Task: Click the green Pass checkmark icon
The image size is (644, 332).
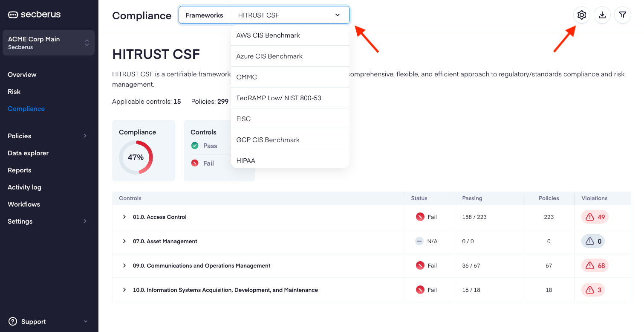Action: pos(195,146)
